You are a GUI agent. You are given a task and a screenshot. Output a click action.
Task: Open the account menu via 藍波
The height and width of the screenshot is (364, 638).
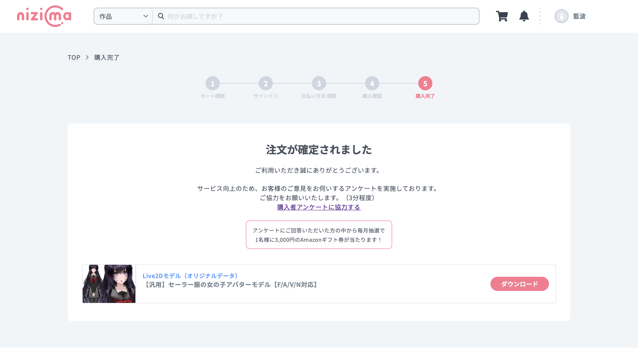579,16
